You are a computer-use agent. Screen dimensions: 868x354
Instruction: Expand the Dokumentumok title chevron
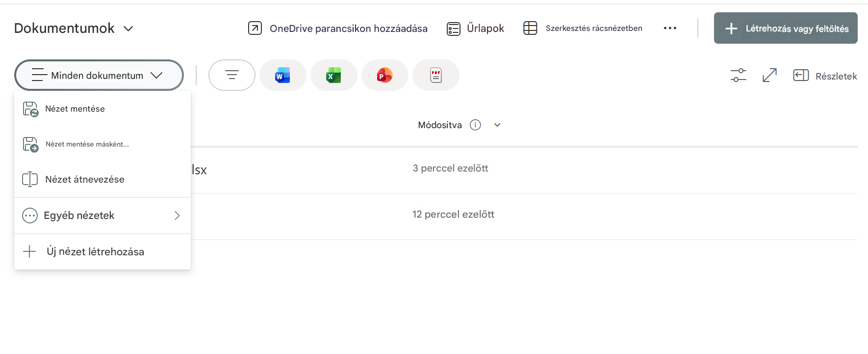point(128,28)
